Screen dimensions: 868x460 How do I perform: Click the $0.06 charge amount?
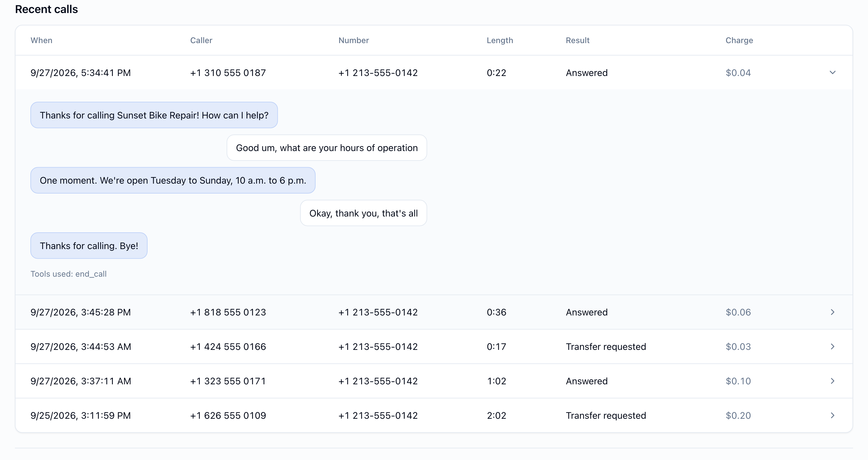pos(738,312)
